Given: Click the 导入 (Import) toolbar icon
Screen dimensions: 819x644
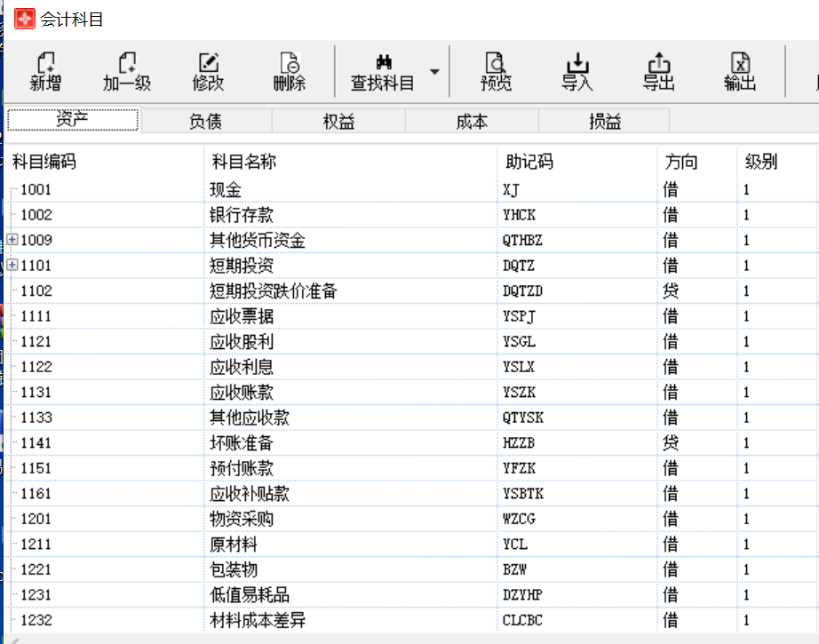Looking at the screenshot, I should (x=577, y=64).
